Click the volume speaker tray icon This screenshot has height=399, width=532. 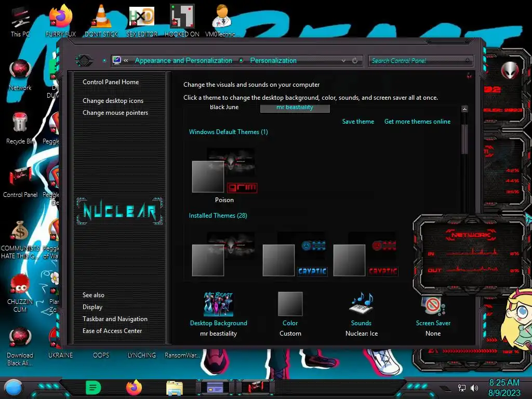click(474, 388)
